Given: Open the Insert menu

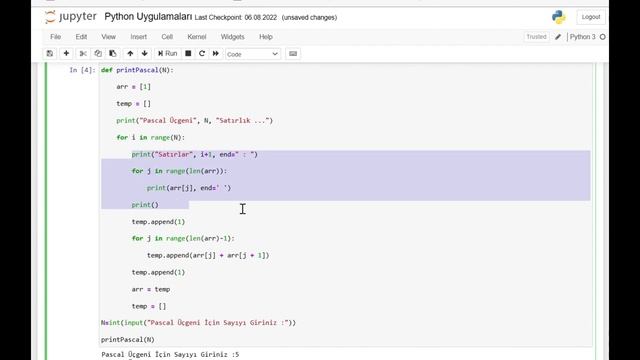Looking at the screenshot, I should tap(139, 37).
